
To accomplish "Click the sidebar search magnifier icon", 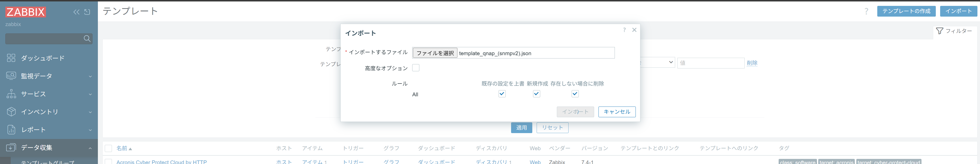I will (x=87, y=38).
